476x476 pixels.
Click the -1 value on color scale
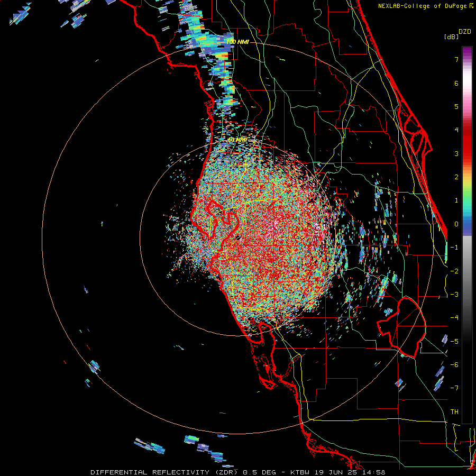(454, 248)
